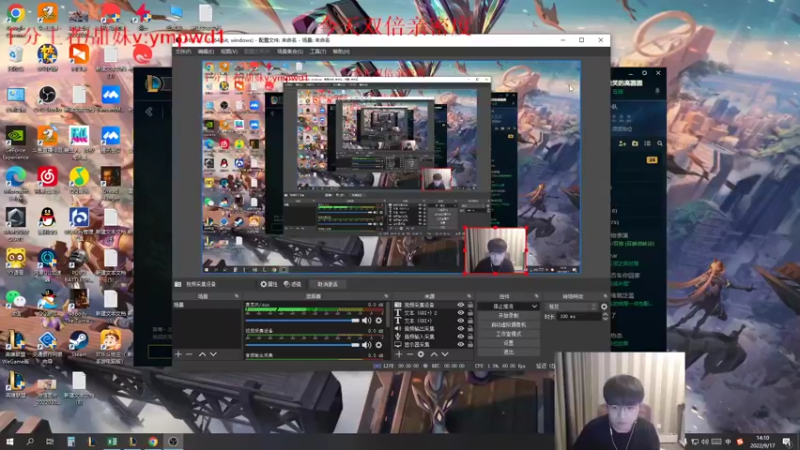800x450 pixels.
Task: Open the 场景集合(S) menu in OBS
Action: coord(290,52)
